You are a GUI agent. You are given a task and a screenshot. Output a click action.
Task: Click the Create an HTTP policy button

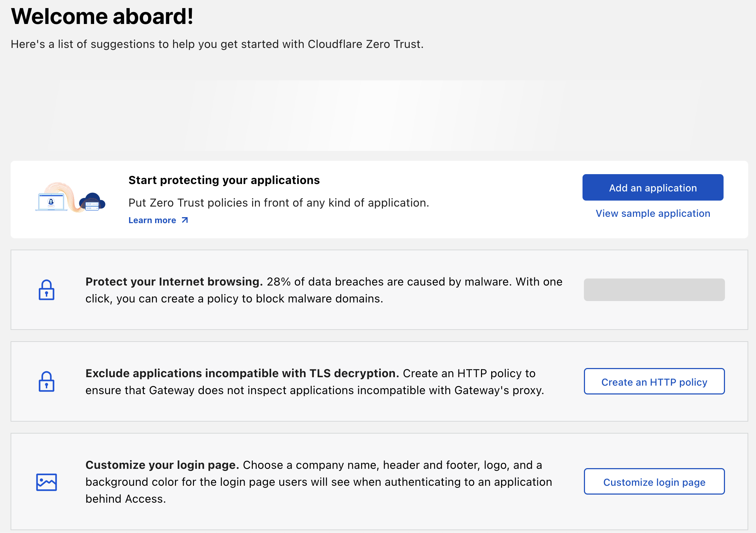click(x=654, y=382)
